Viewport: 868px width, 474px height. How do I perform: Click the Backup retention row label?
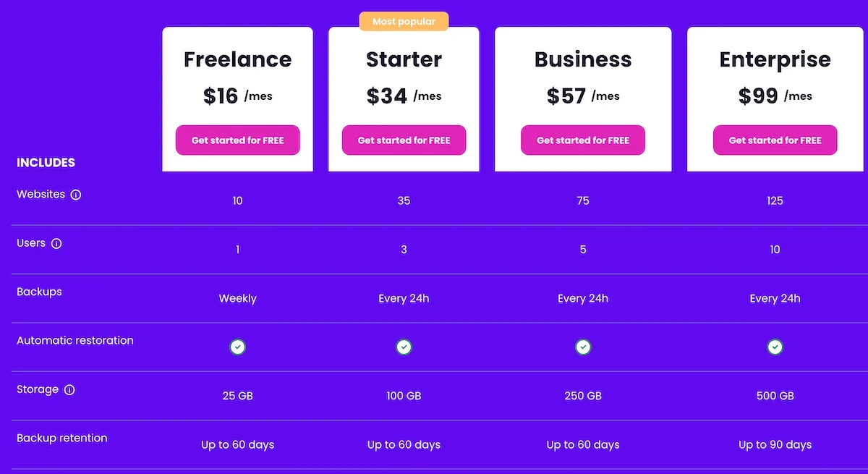click(61, 438)
